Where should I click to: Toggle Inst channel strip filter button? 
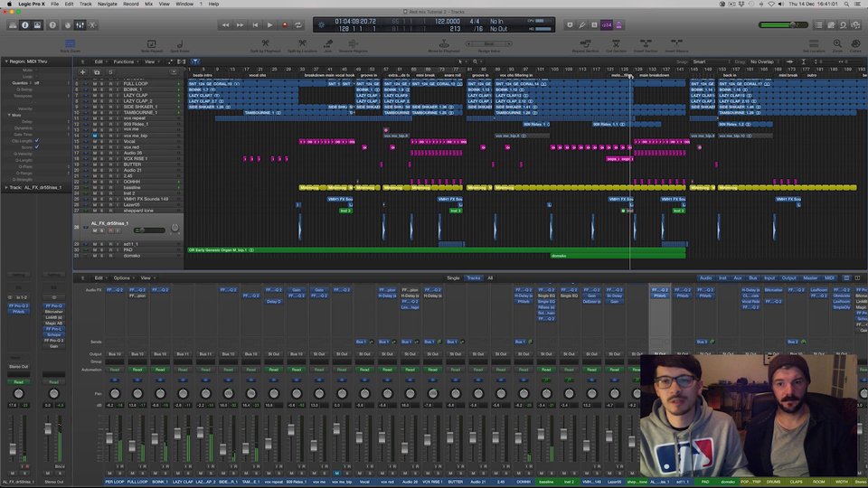(722, 277)
